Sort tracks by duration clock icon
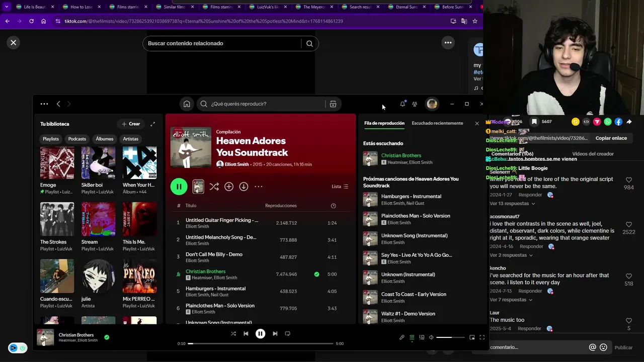This screenshot has height=362, width=644. click(x=333, y=206)
